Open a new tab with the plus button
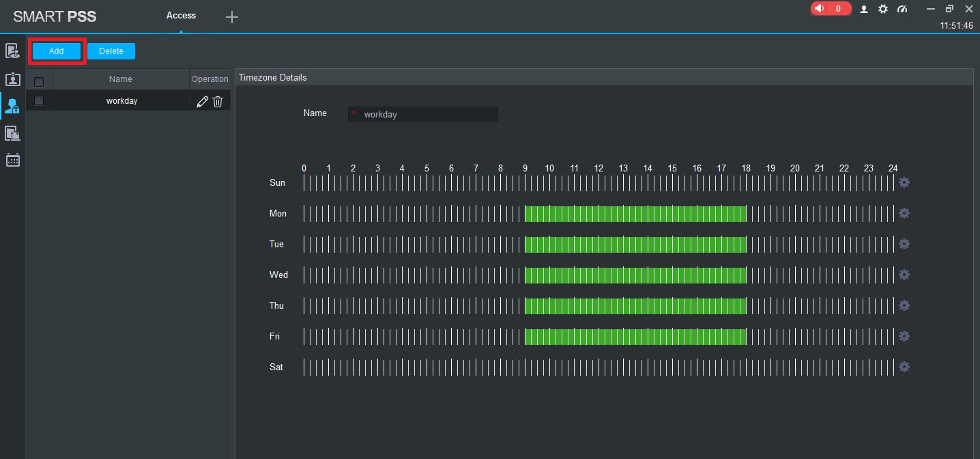This screenshot has width=980, height=459. click(232, 17)
